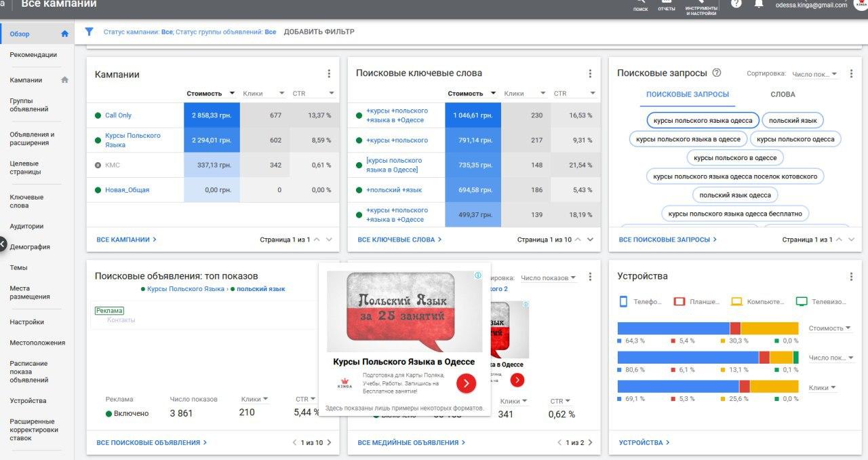Viewport: 868px width, 460px height.
Task: Click blue phone segment of Стоимость bar
Action: coord(673,328)
